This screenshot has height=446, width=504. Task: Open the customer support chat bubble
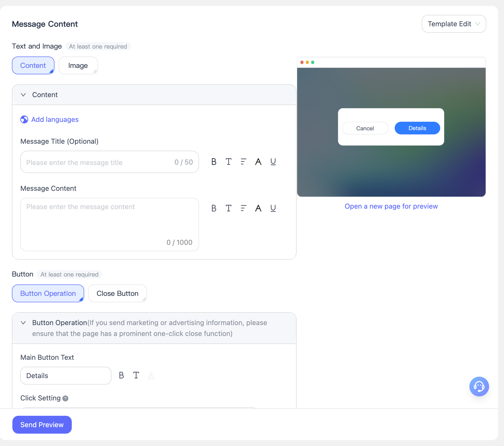pyautogui.click(x=479, y=387)
